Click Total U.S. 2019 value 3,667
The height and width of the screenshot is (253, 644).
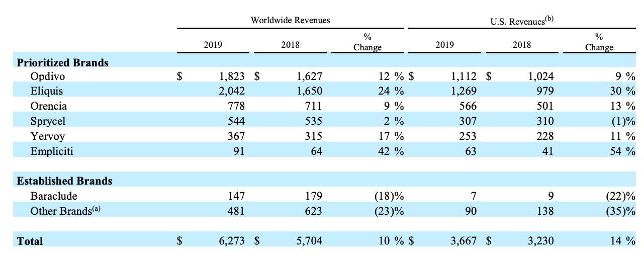[x=464, y=241]
